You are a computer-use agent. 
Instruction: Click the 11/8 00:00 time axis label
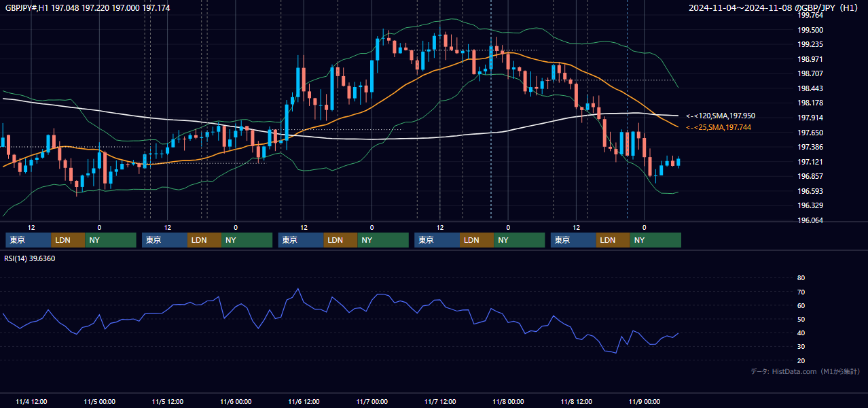508,401
